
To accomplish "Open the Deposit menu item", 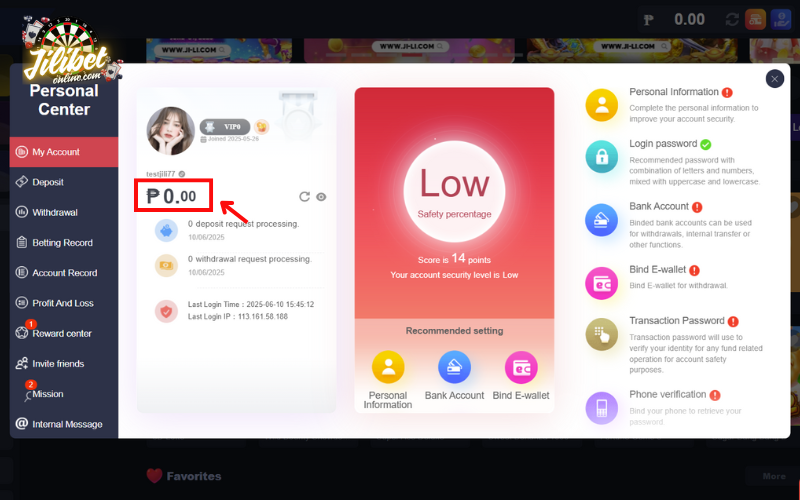I will (64, 182).
